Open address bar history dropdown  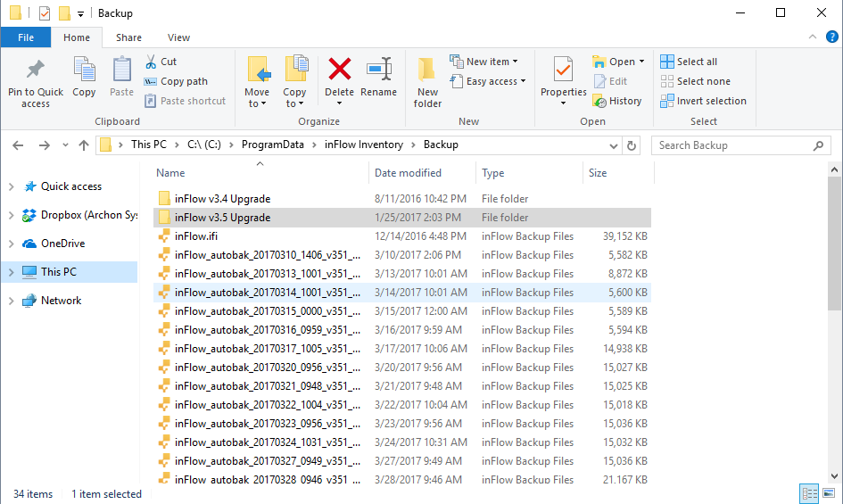[614, 145]
